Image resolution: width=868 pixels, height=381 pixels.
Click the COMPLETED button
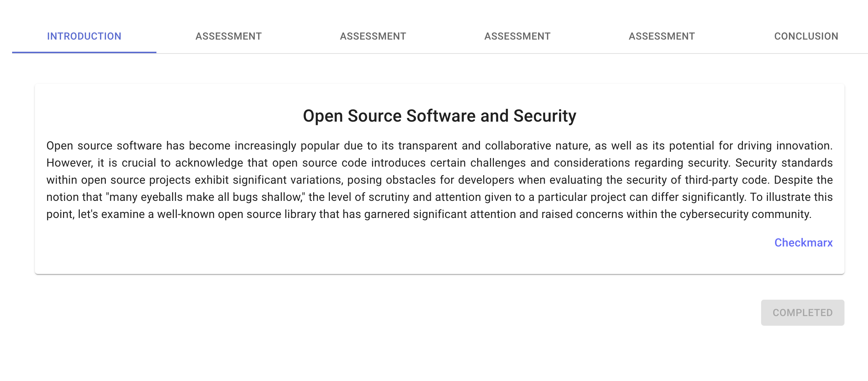[802, 313]
